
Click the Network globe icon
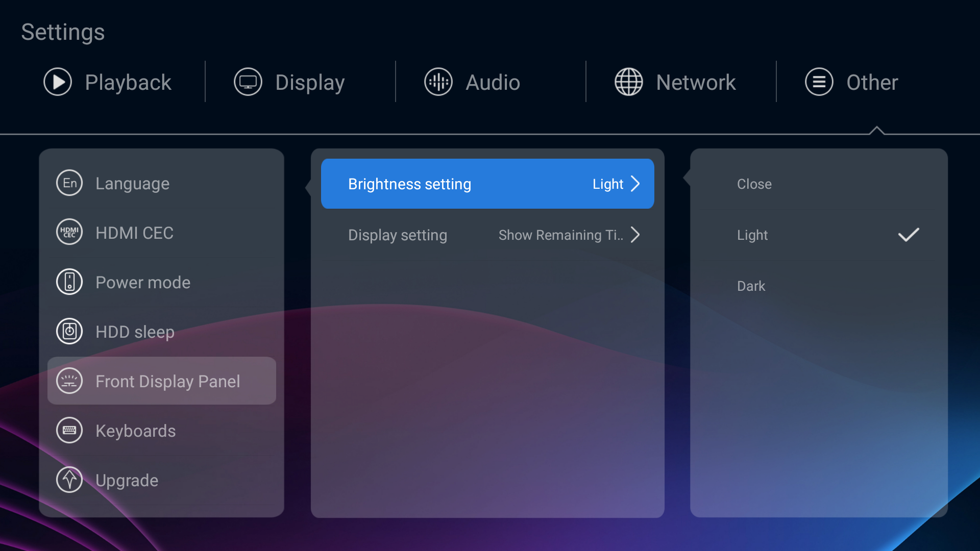[x=629, y=82]
